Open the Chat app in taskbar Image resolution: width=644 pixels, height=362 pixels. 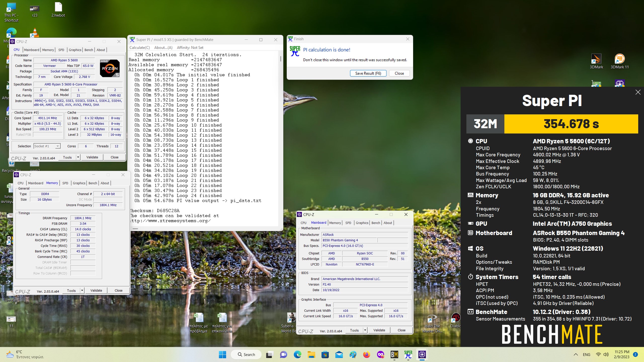pos(284,354)
